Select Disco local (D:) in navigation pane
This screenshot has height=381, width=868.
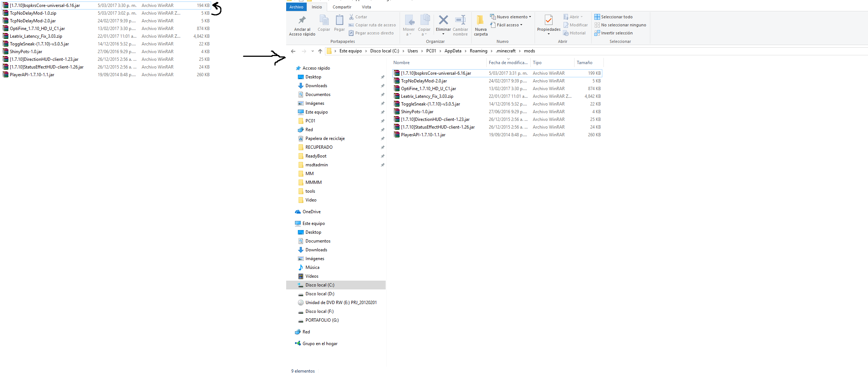(320, 294)
